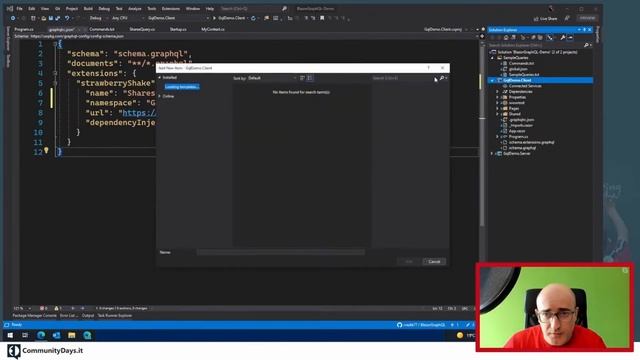This screenshot has width=640, height=360.
Task: Click the Save toolbar icon
Action: tap(51, 18)
